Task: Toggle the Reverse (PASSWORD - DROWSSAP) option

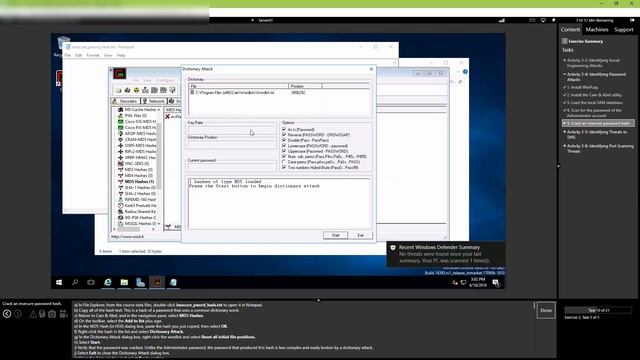Action: 284,135
